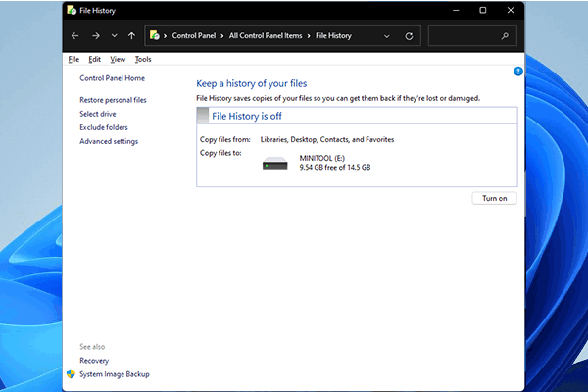This screenshot has height=392, width=588.
Task: Go to Control Panel Home
Action: click(112, 78)
